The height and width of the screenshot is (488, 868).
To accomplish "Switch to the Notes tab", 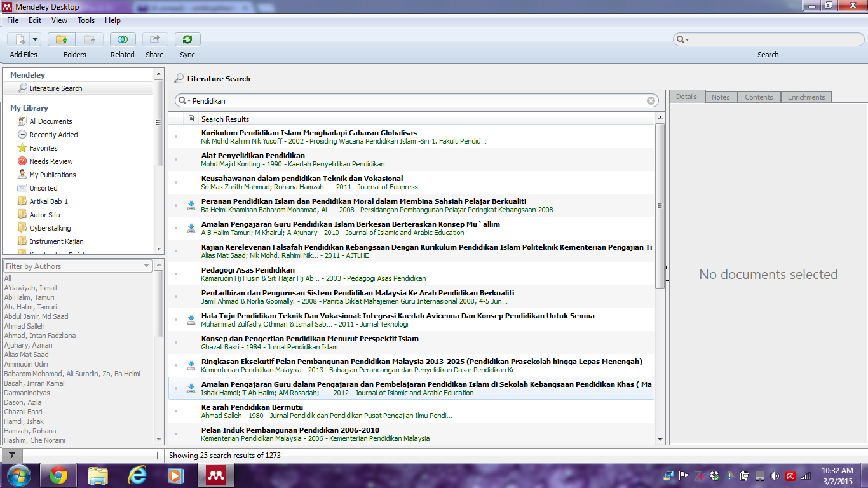I will click(x=721, y=97).
